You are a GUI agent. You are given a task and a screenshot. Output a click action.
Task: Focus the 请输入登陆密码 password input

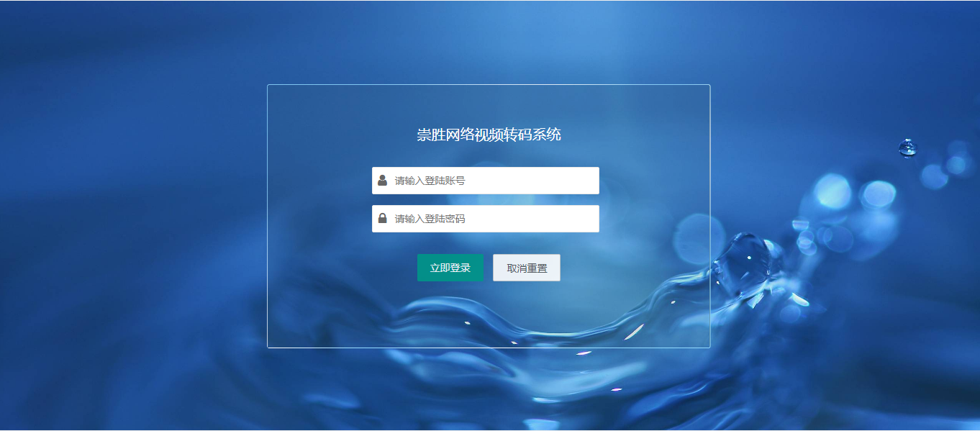pos(486,219)
